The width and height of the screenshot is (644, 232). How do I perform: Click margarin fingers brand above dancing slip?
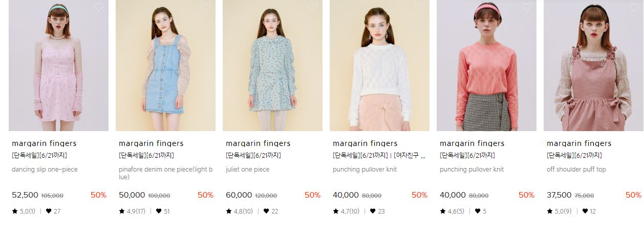click(44, 143)
